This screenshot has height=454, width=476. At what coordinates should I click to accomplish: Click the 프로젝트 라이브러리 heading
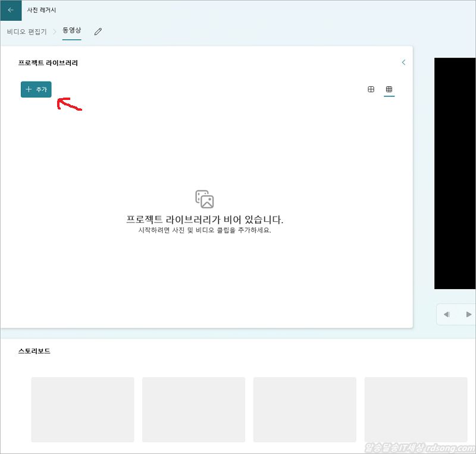48,62
